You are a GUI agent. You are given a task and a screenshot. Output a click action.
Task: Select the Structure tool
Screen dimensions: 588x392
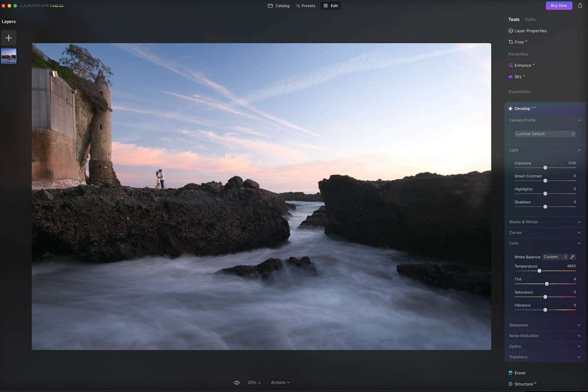pos(524,383)
